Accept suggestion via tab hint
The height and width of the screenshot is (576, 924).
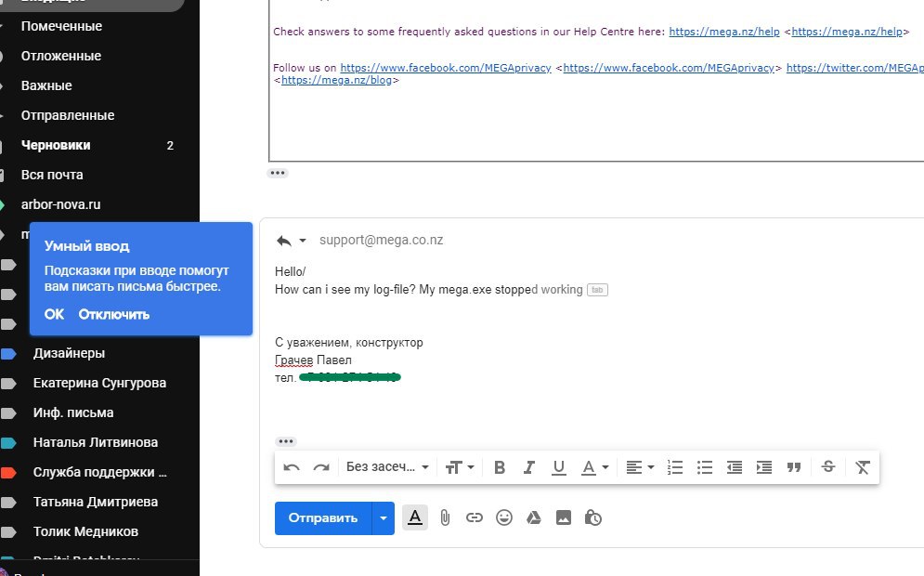[597, 290]
